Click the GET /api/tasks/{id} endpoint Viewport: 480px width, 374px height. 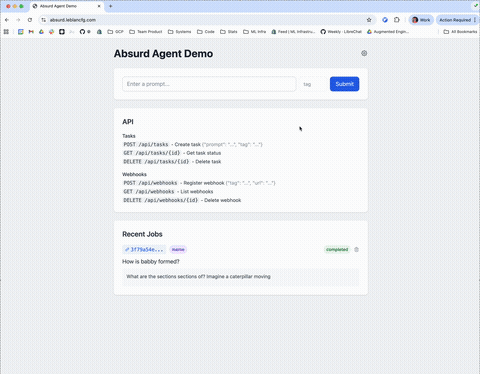[152, 153]
